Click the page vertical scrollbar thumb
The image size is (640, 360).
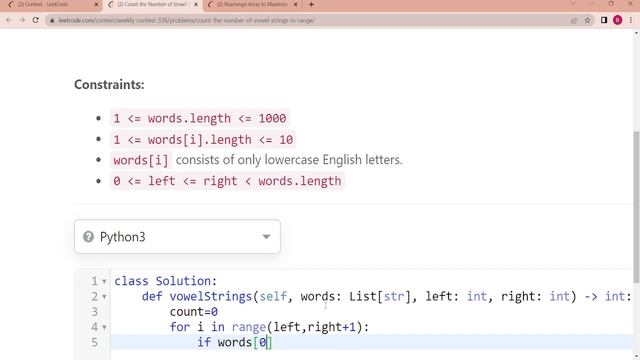tap(636, 207)
